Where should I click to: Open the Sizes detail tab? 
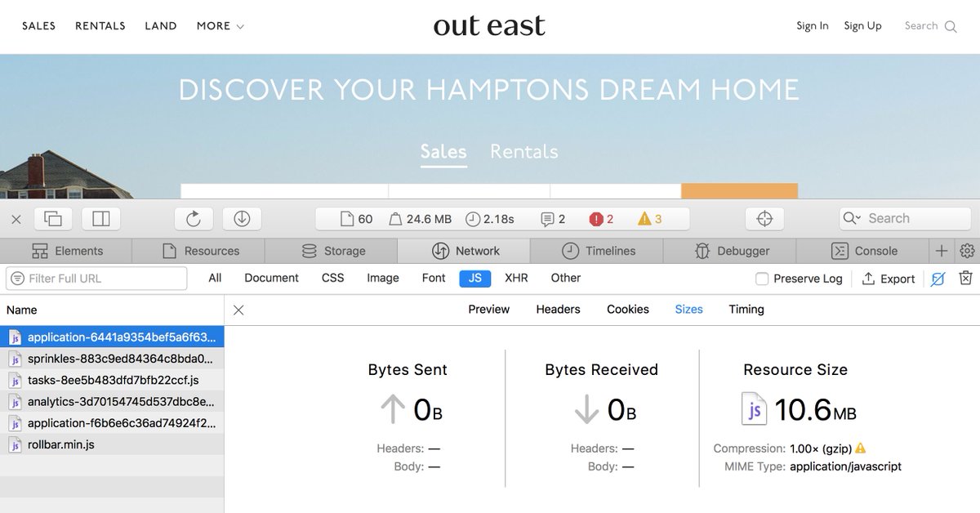point(688,310)
